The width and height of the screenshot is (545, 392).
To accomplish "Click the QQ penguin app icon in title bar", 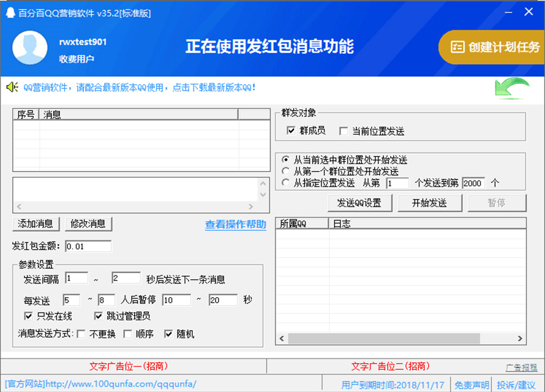I will pyautogui.click(x=10, y=13).
